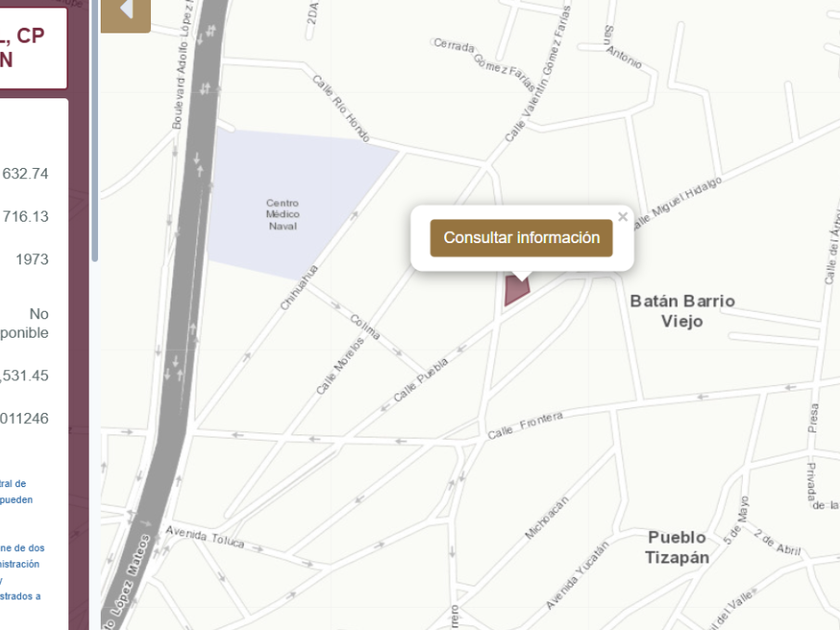Click the Pueblo Tizapán neighborhood label
The height and width of the screenshot is (630, 840).
pyautogui.click(x=677, y=548)
